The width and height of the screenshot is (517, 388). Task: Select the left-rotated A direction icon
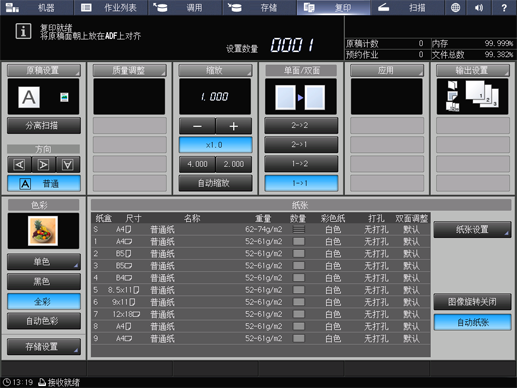[x=19, y=164]
